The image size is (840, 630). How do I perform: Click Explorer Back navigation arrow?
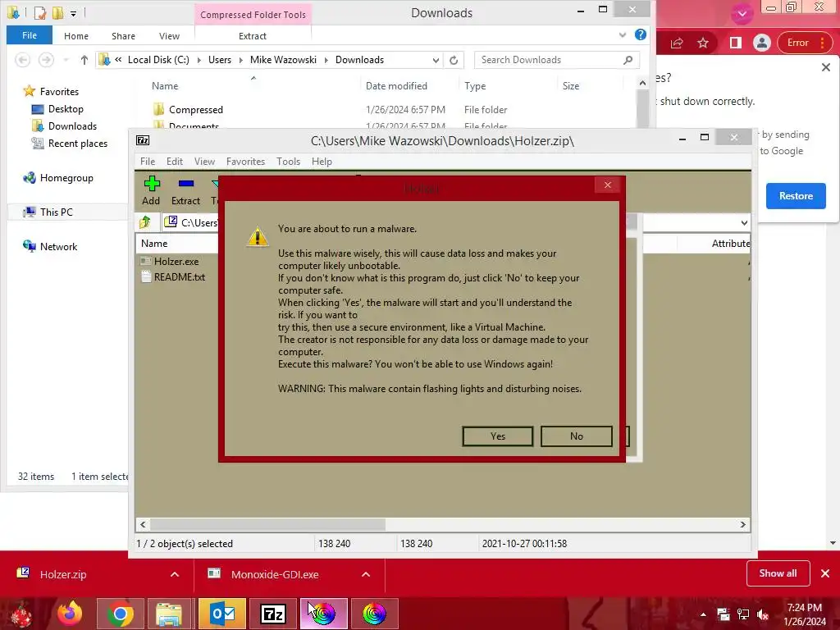pyautogui.click(x=22, y=59)
